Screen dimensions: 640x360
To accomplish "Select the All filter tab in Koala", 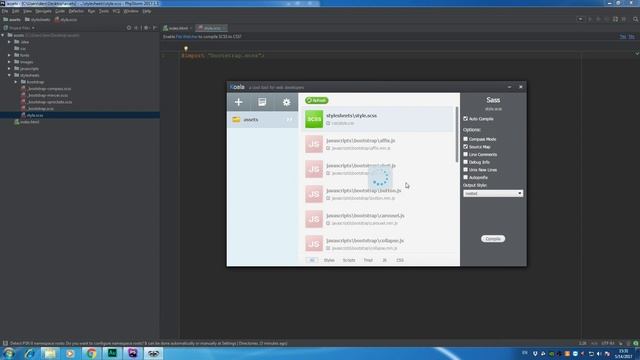I will tap(312, 260).
